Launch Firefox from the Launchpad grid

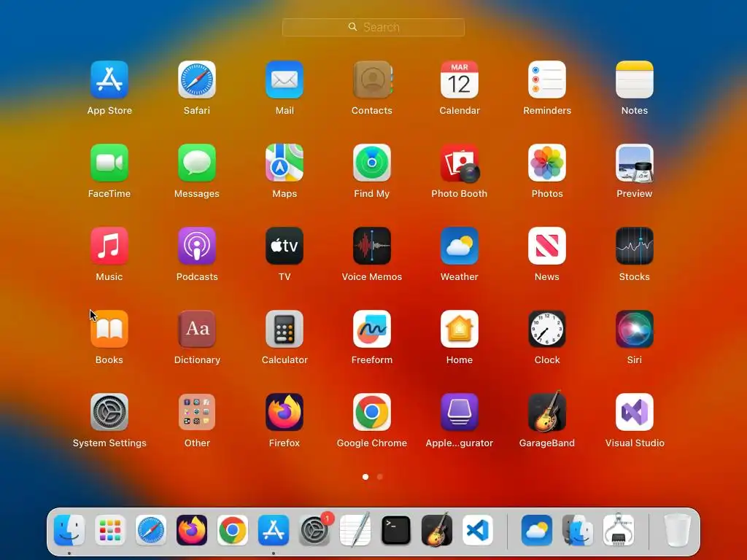coord(285,412)
